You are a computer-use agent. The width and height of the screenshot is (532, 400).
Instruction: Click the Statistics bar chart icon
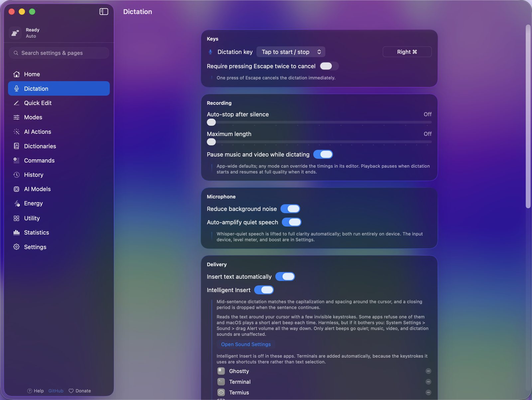tap(16, 233)
